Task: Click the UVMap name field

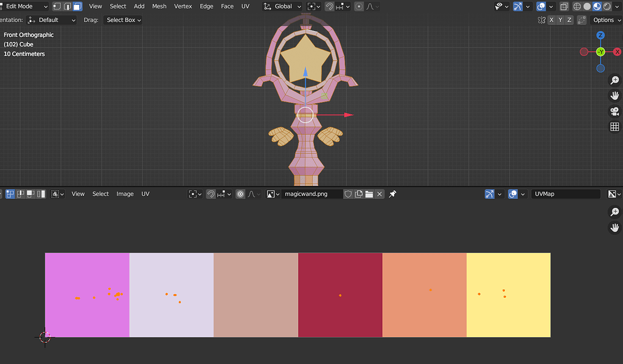Action: (x=565, y=193)
